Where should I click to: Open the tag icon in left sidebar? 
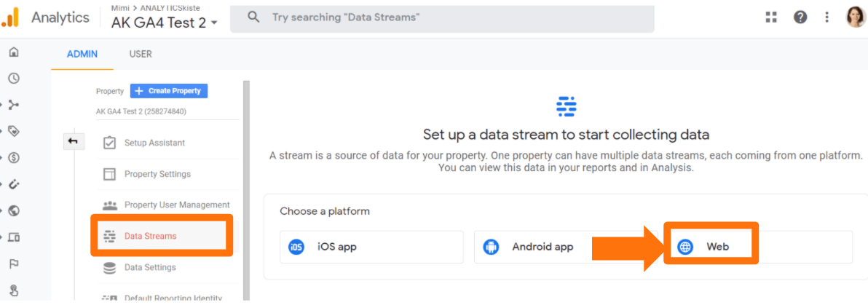pyautogui.click(x=15, y=132)
